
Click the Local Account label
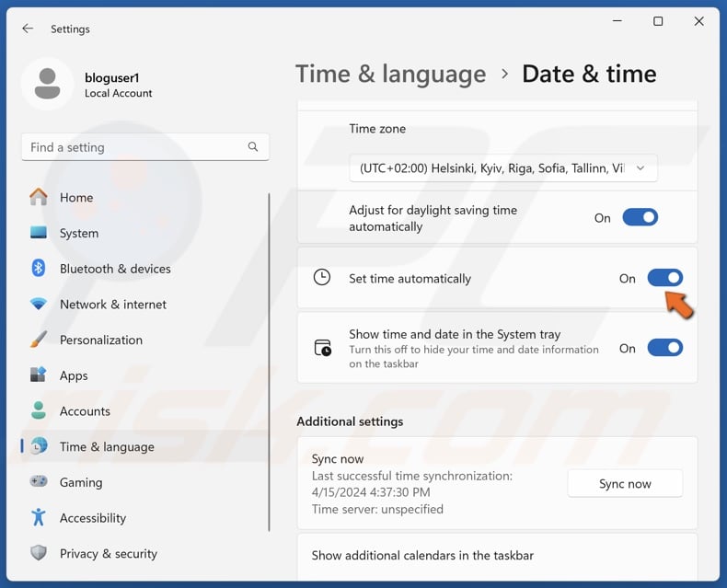[x=118, y=93]
